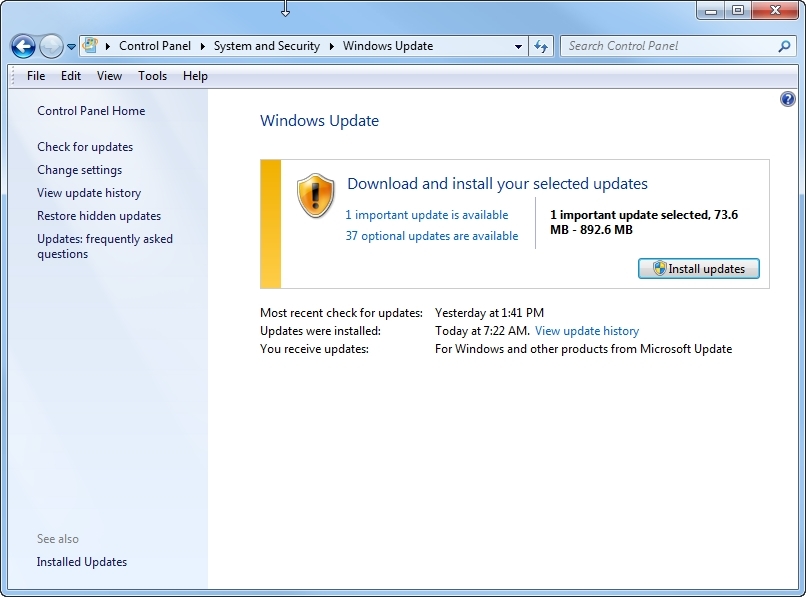Open address bar history dropdown
This screenshot has height=597, width=806.
[518, 46]
